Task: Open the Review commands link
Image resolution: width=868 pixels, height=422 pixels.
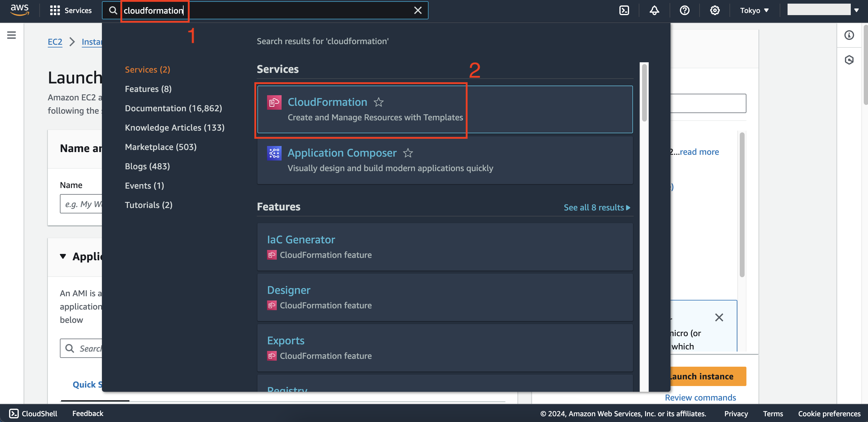Action: pos(700,398)
